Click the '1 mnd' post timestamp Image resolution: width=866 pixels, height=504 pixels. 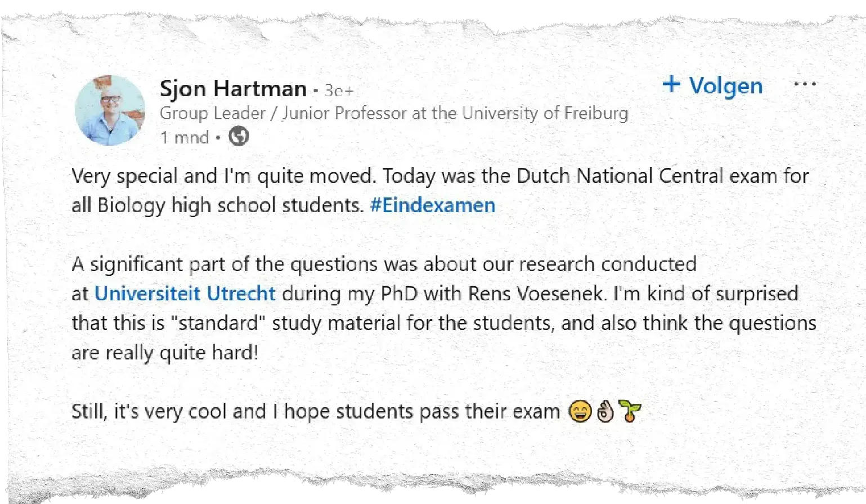click(x=185, y=137)
